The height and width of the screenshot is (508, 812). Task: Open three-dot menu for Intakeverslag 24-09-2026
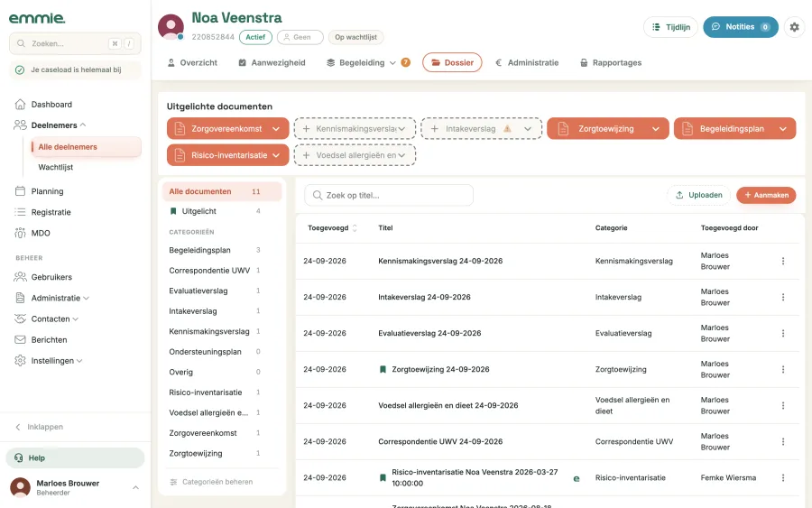(x=783, y=297)
